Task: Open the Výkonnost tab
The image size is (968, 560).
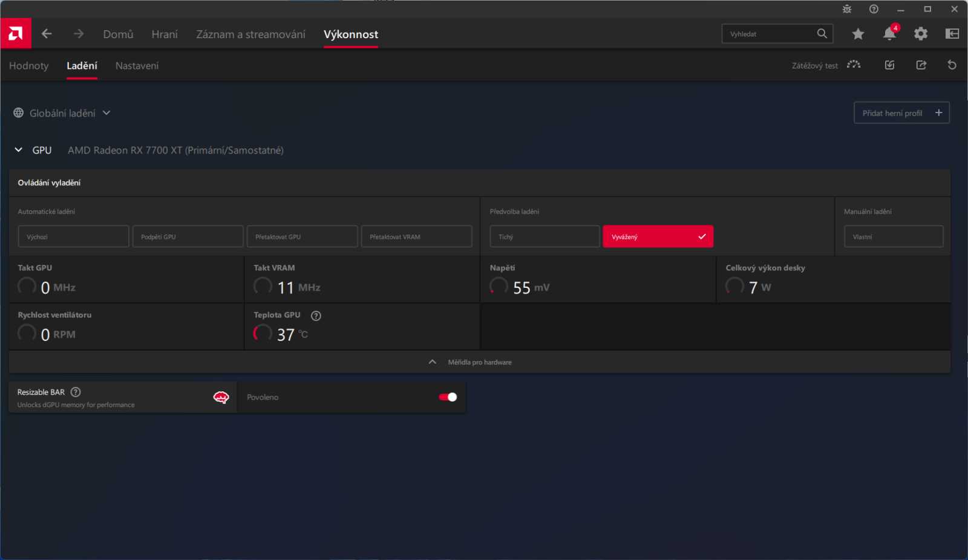Action: (351, 34)
